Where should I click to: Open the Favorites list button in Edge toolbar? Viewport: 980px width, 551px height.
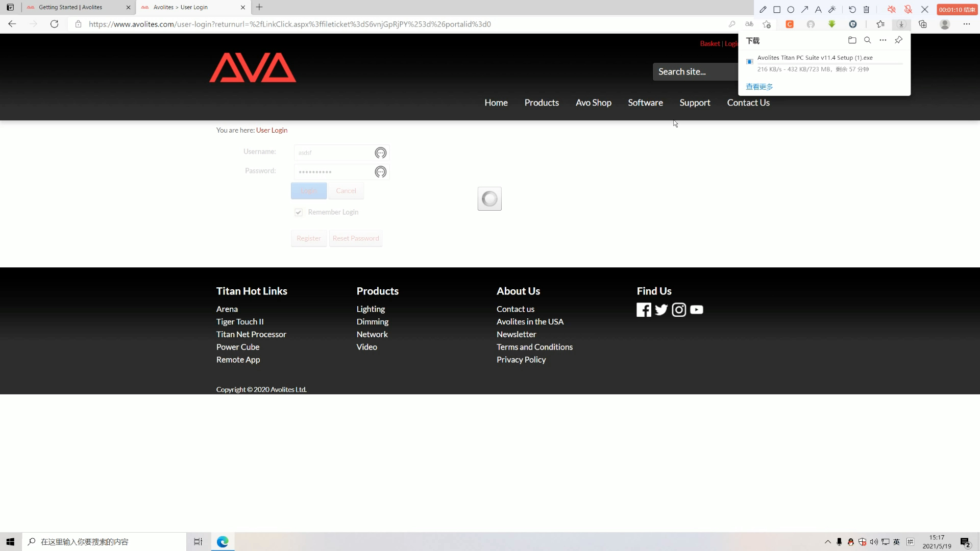880,24
